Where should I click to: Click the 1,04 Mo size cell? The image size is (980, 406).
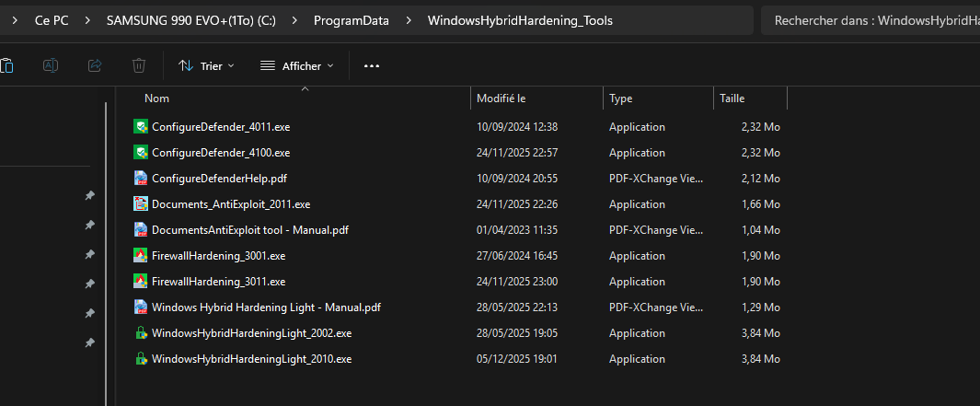761,229
